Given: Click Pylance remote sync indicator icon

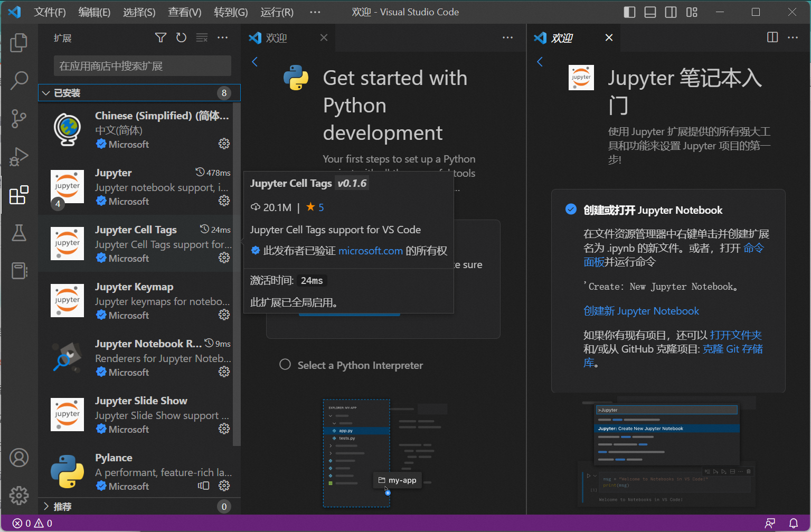Looking at the screenshot, I should (x=204, y=486).
